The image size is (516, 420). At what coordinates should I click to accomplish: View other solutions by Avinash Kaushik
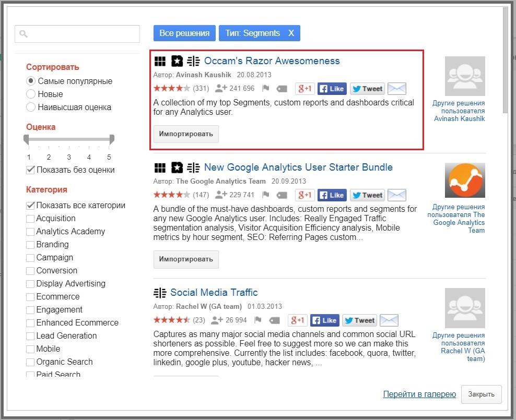tap(459, 111)
